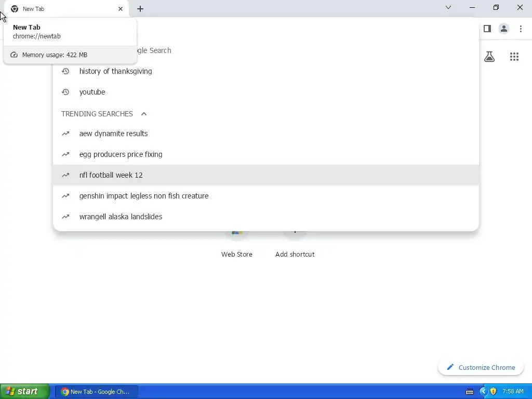This screenshot has height=399, width=532.
Task: Select the 'youtube' history suggestion
Action: point(266,92)
